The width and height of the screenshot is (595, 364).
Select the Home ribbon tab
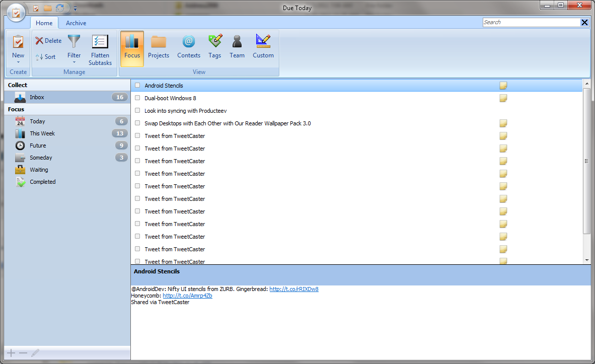click(44, 23)
